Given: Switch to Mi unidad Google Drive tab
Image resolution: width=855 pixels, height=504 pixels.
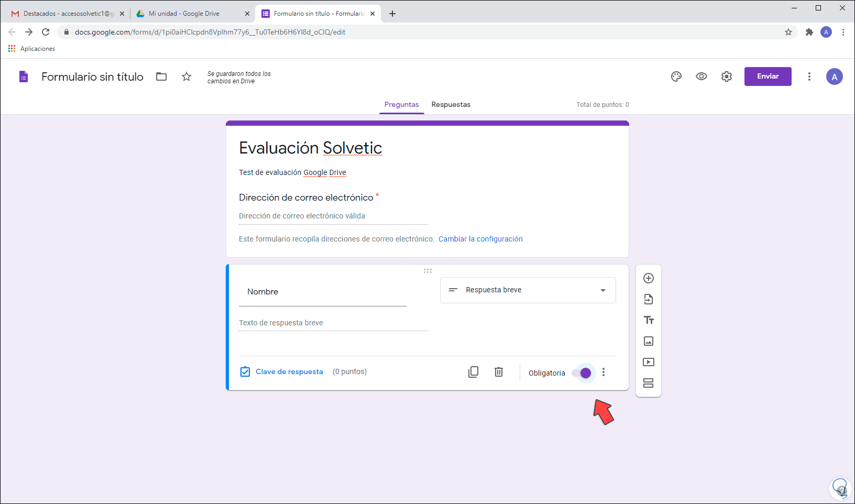Looking at the screenshot, I should (192, 14).
